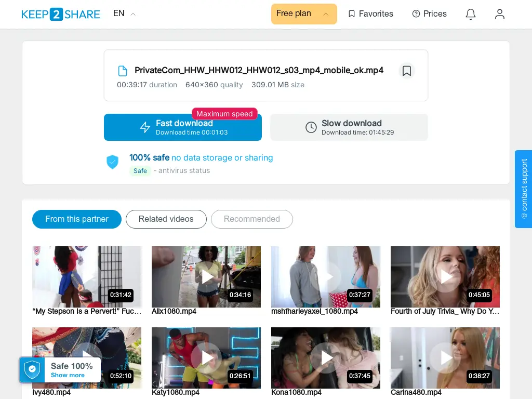This screenshot has height=399, width=532.
Task: Expand the EN language selector
Action: (124, 14)
